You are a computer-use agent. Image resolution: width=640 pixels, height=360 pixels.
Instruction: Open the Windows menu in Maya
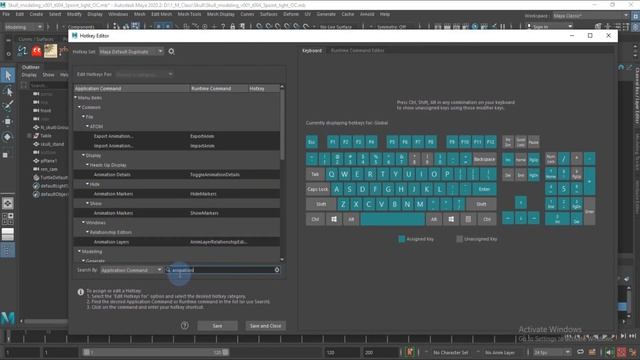[118, 14]
